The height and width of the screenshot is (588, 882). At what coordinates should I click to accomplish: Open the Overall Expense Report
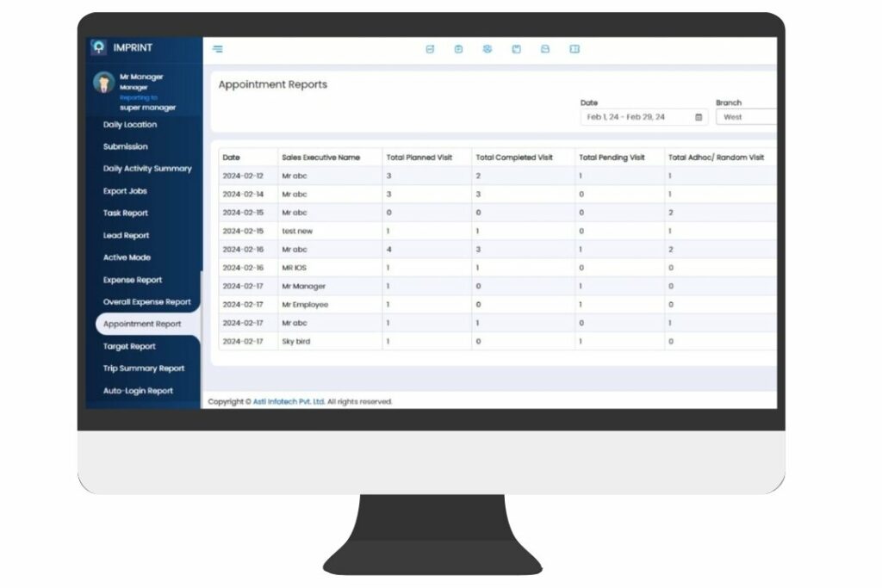pos(147,301)
